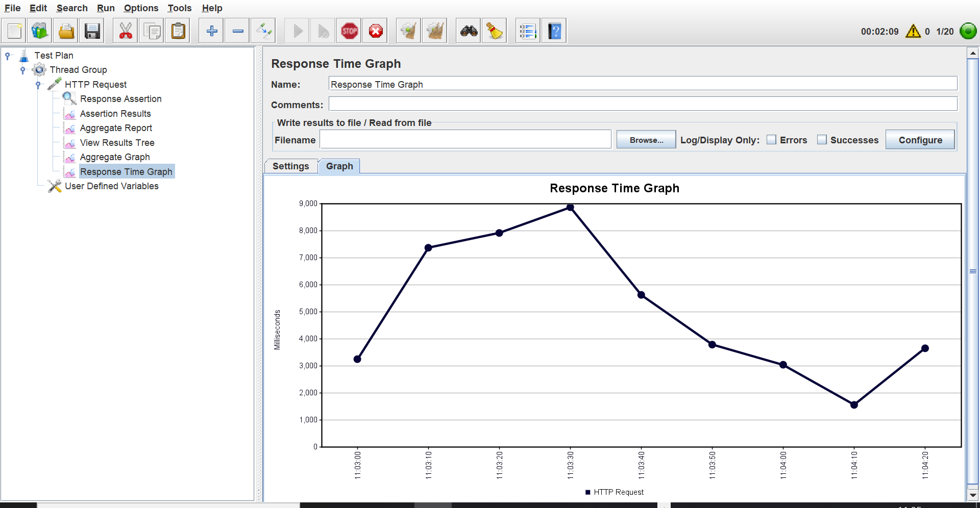Click in the Comments input field
Image resolution: width=980 pixels, height=508 pixels.
point(643,104)
